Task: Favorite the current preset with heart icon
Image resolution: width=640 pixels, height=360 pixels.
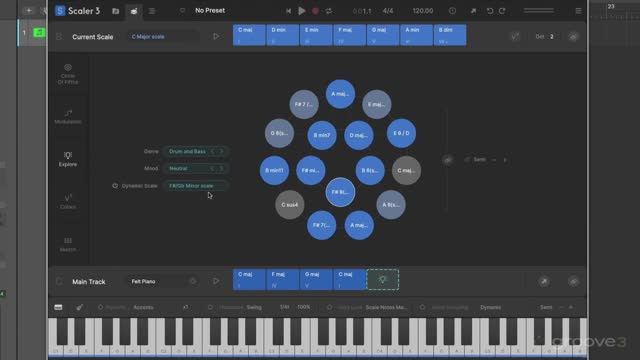Action: 182,11
